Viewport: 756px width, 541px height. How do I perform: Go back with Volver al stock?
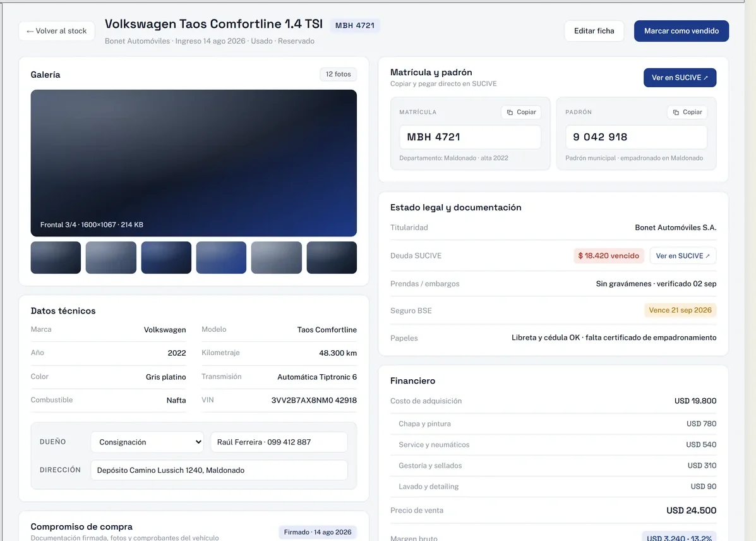coord(56,31)
